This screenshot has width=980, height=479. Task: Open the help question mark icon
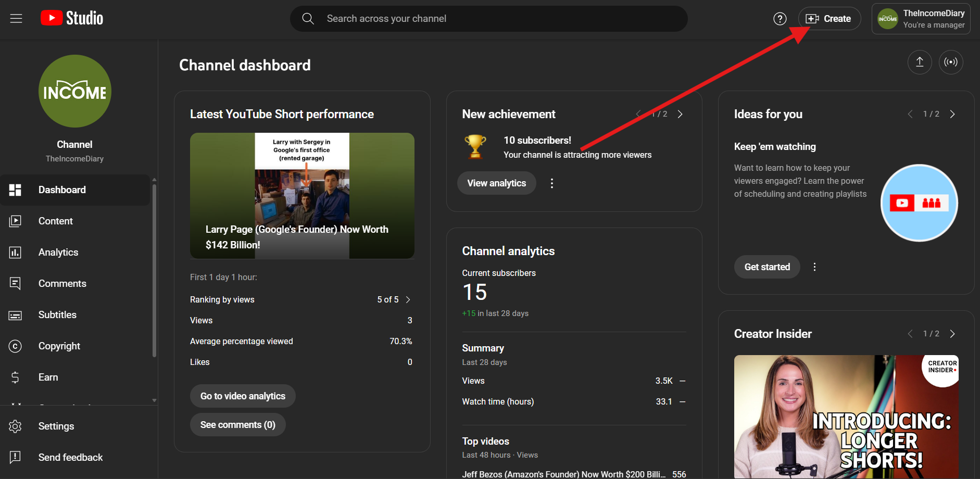780,19
